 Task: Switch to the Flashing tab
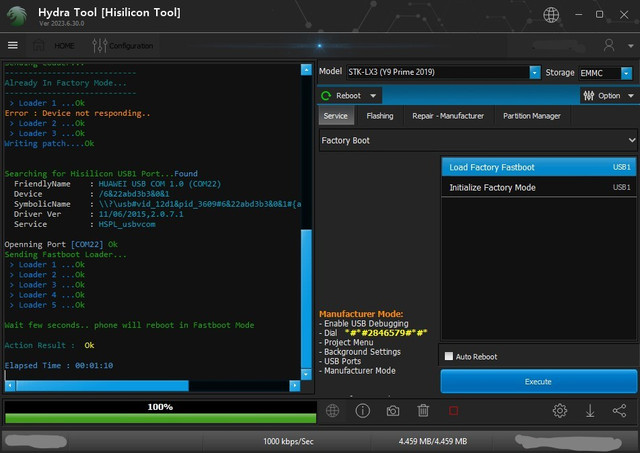tap(380, 116)
